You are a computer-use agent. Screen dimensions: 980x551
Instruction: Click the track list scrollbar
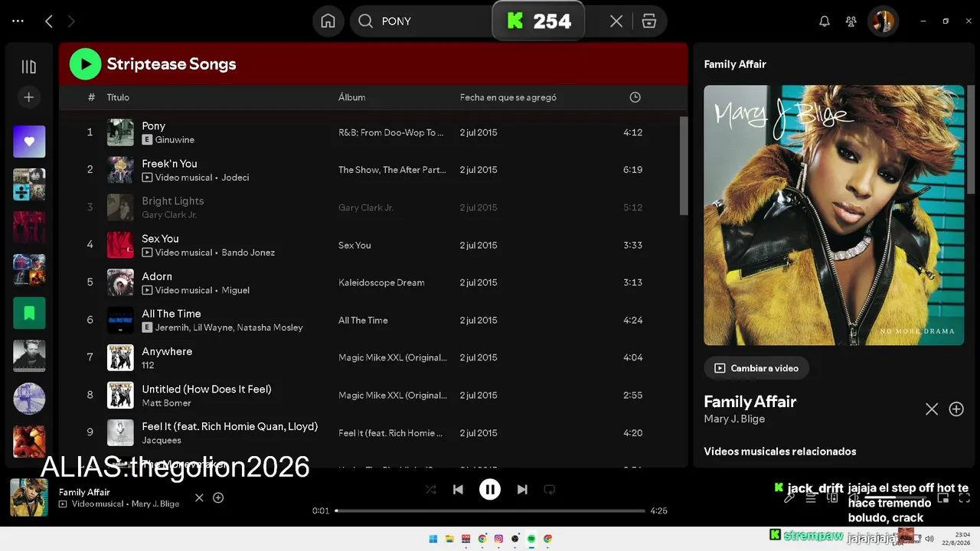point(684,165)
